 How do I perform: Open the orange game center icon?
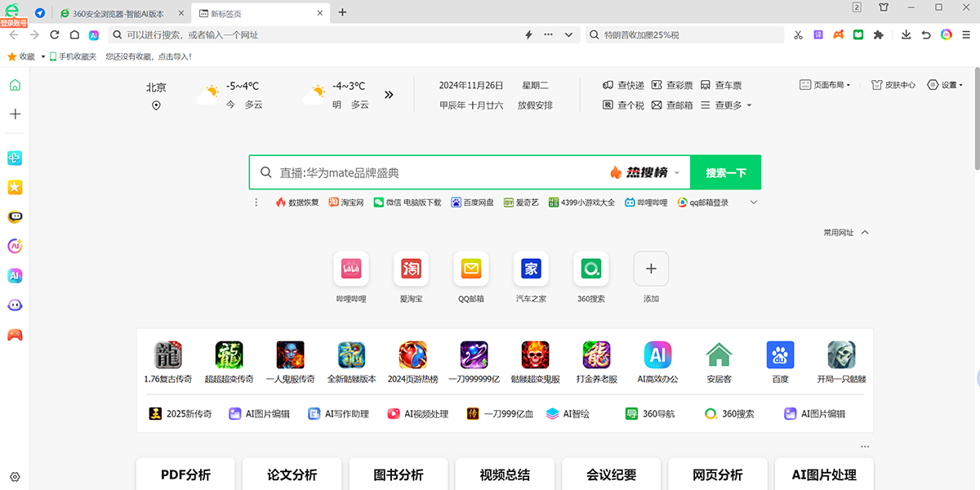pyautogui.click(x=837, y=34)
